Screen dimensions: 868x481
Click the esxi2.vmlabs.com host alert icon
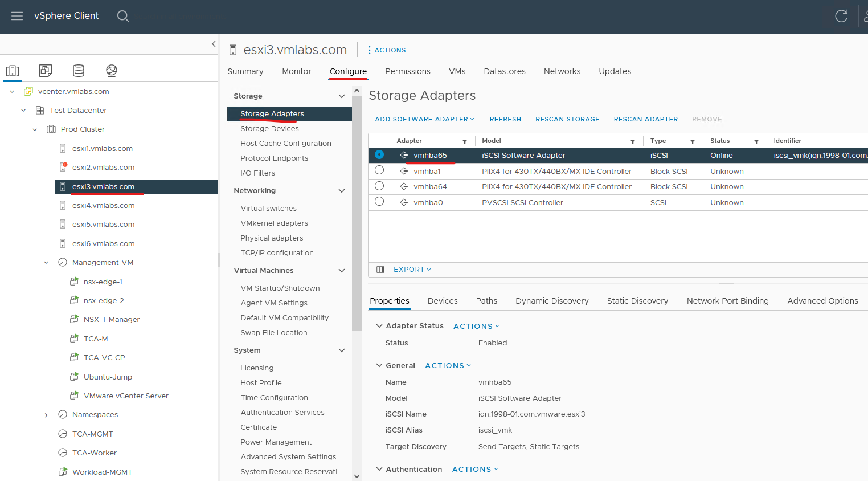63,167
